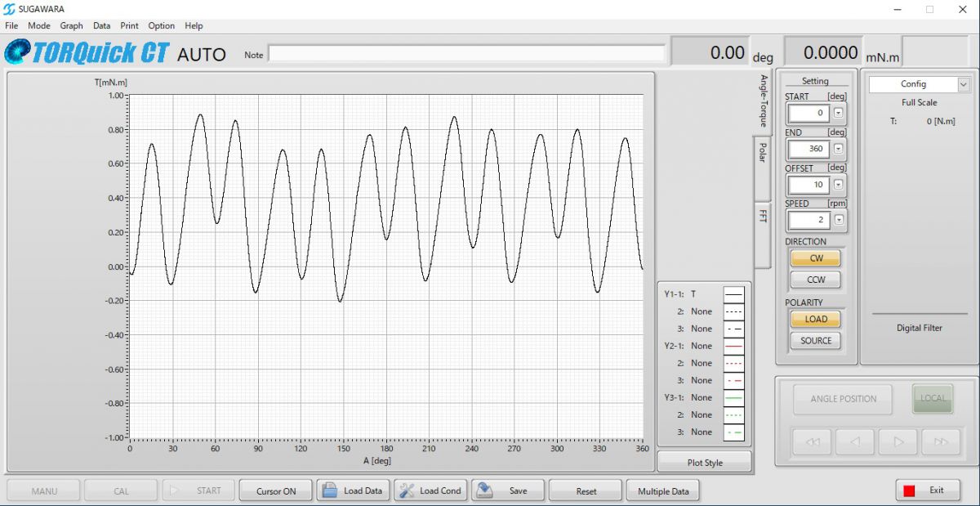Open the Graph menu
This screenshot has width=980, height=506.
(x=71, y=25)
